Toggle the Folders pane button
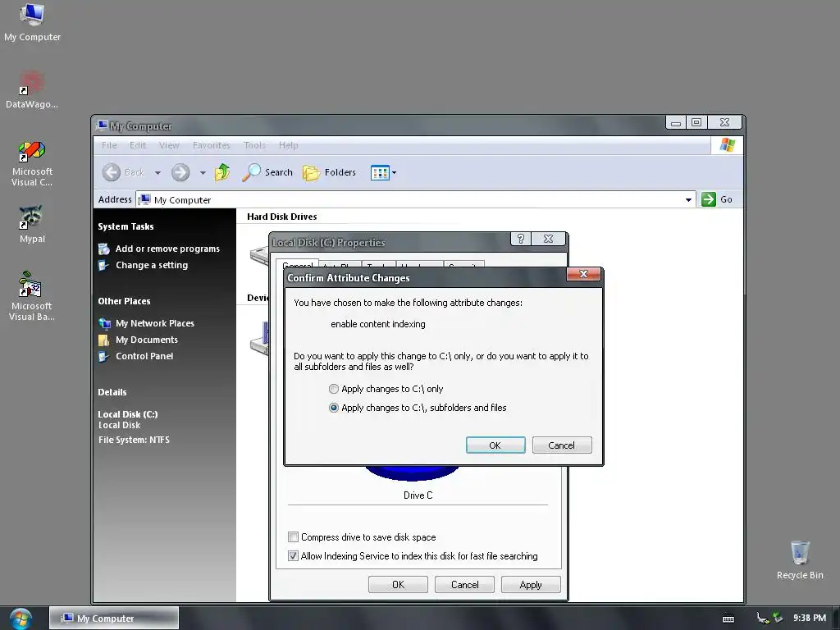Screen dimensions: 840x630 [329, 172]
